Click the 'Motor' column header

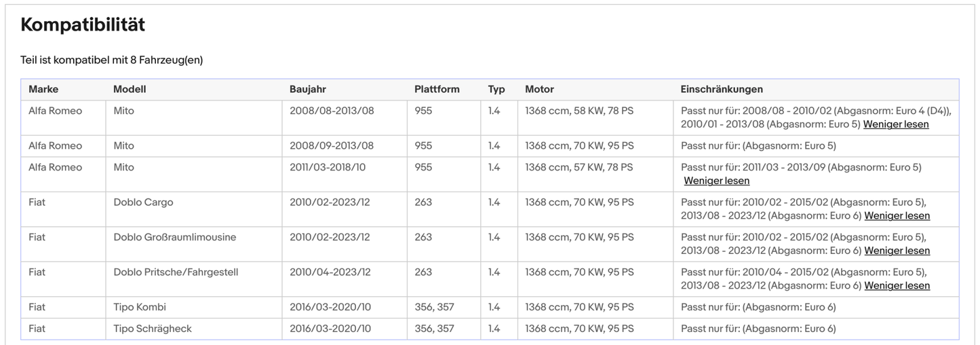point(539,89)
